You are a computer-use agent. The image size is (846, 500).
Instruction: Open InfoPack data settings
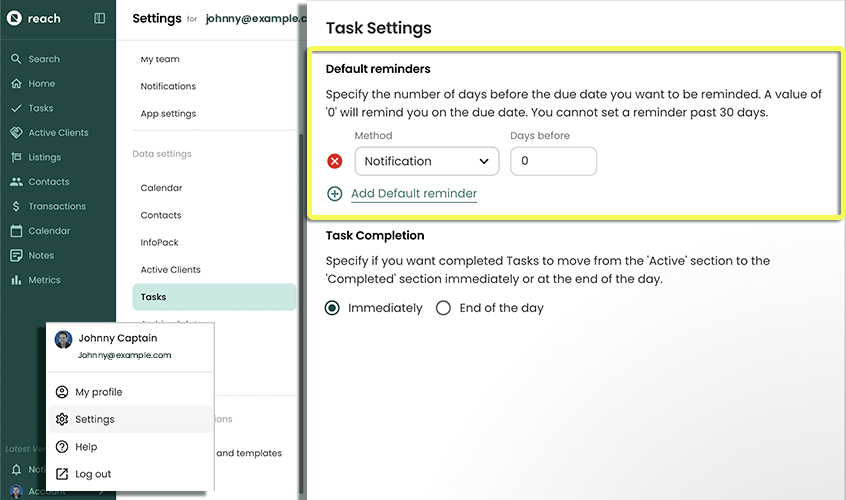[x=158, y=243]
